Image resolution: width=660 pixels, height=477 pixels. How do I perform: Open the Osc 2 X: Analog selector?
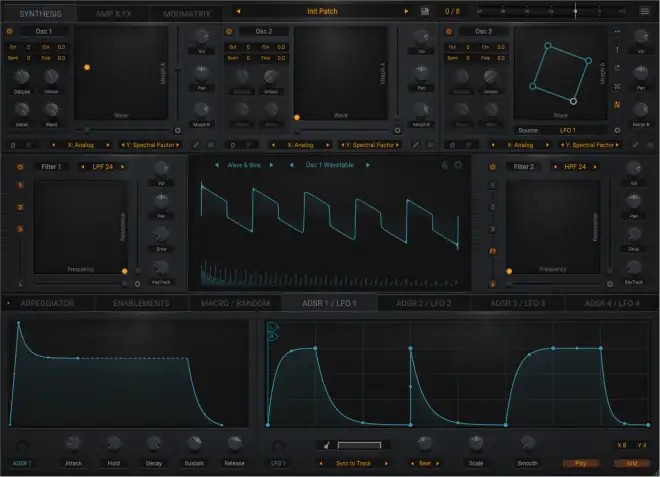(300, 145)
